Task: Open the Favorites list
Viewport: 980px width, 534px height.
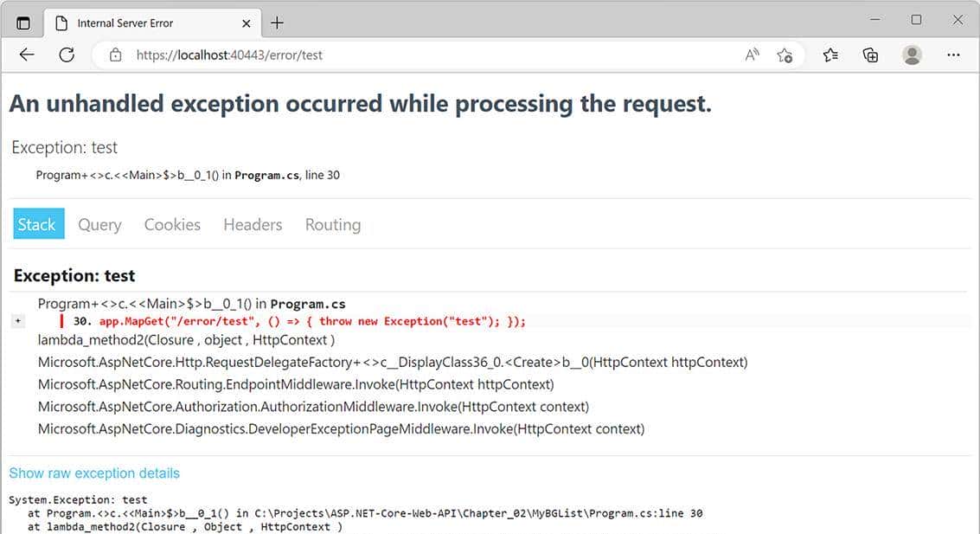Action: 829,55
